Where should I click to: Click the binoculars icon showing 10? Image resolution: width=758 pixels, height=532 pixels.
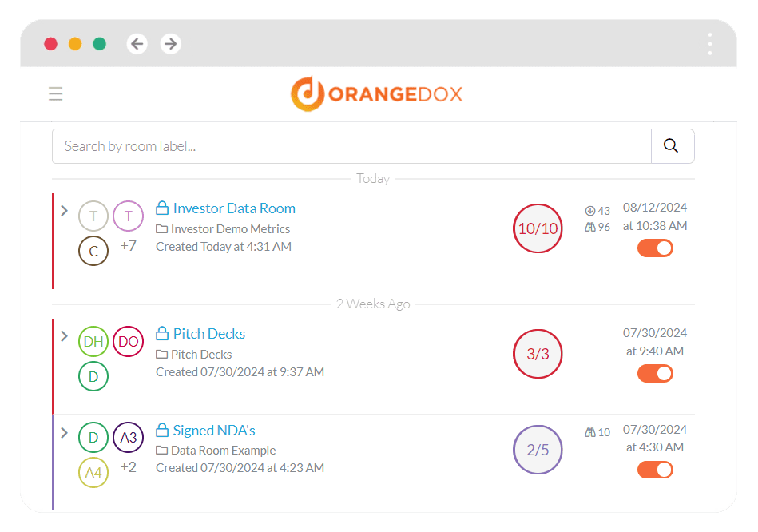(590, 432)
